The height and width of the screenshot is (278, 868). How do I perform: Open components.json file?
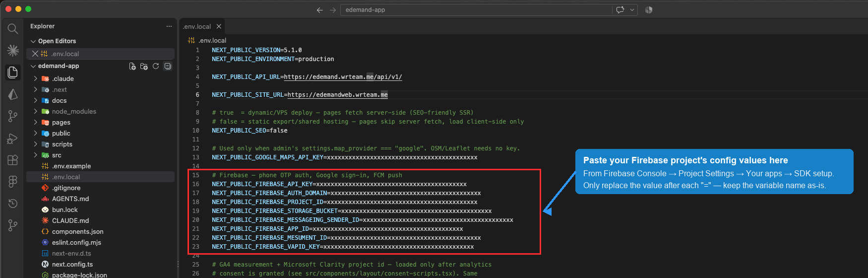78,231
